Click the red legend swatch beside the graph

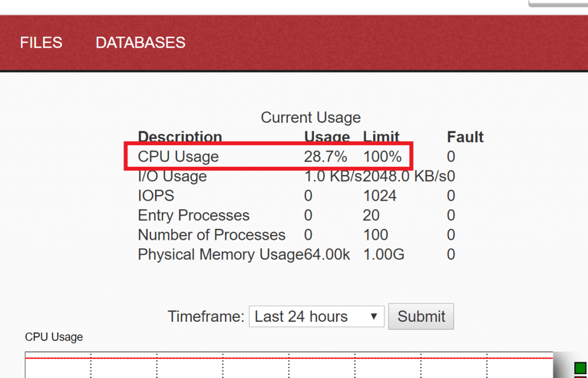580,376
